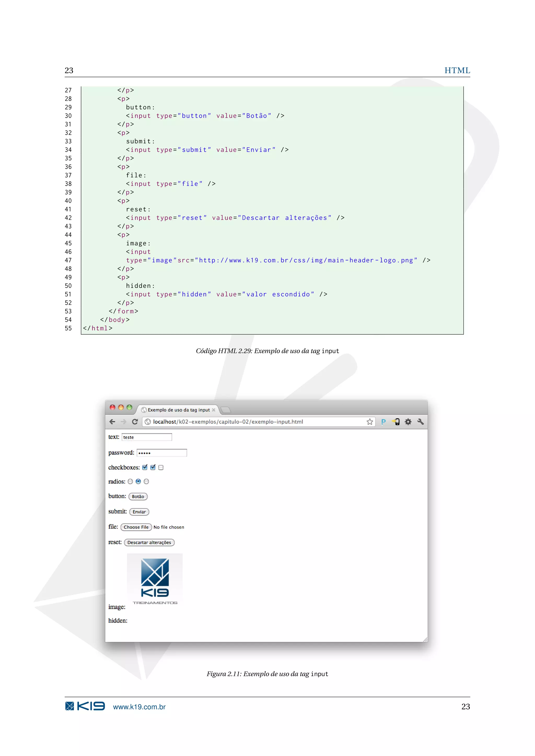Image resolution: width=535 pixels, height=756 pixels.
Task: Open the www.k19.com.br footer link
Action: tap(139, 707)
